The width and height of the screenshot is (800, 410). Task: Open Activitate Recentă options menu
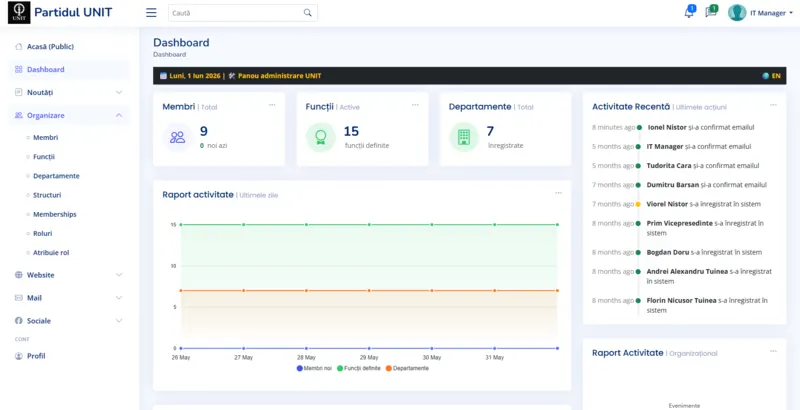point(773,105)
